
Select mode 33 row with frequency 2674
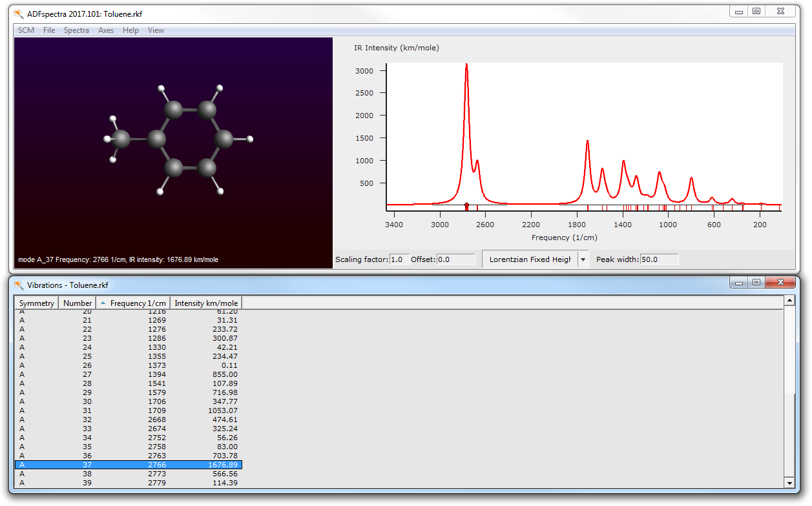click(128, 429)
